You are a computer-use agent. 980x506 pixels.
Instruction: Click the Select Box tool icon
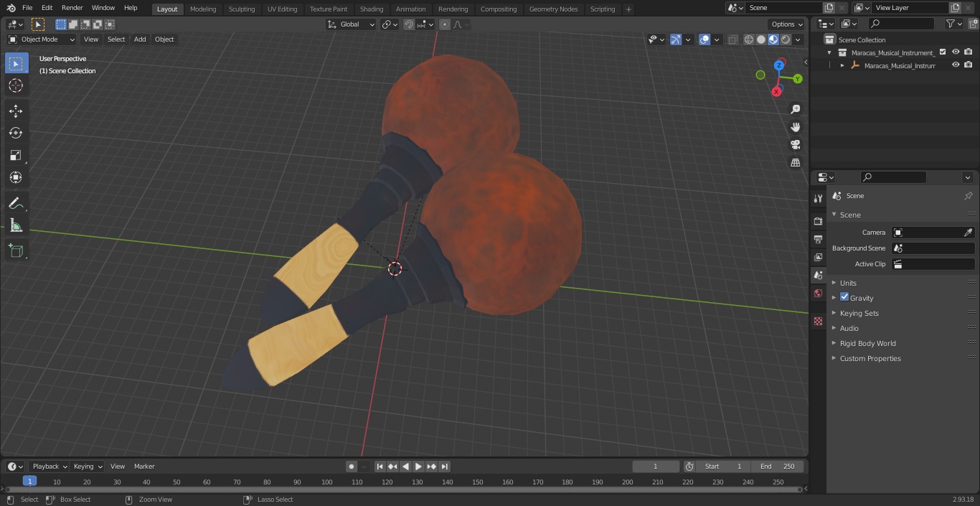[x=16, y=63]
